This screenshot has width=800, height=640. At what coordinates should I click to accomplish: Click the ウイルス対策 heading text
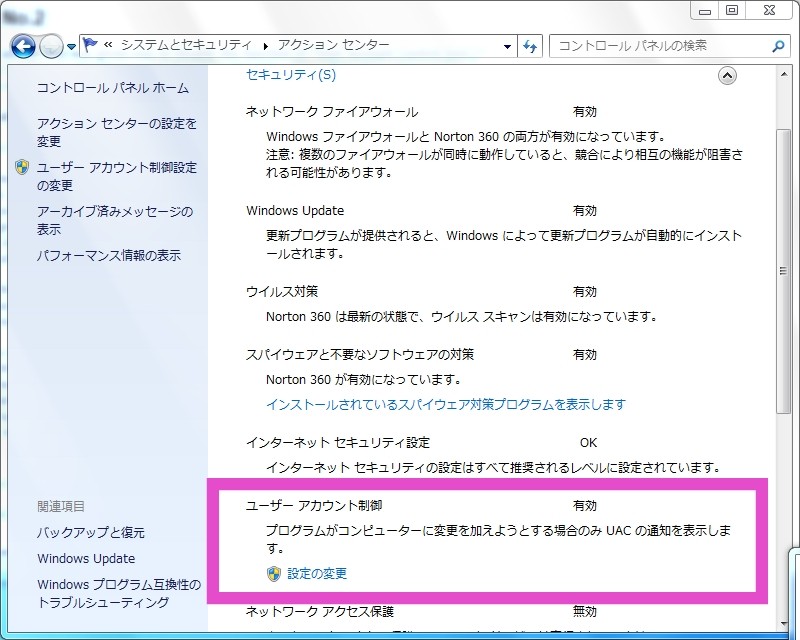[282, 292]
